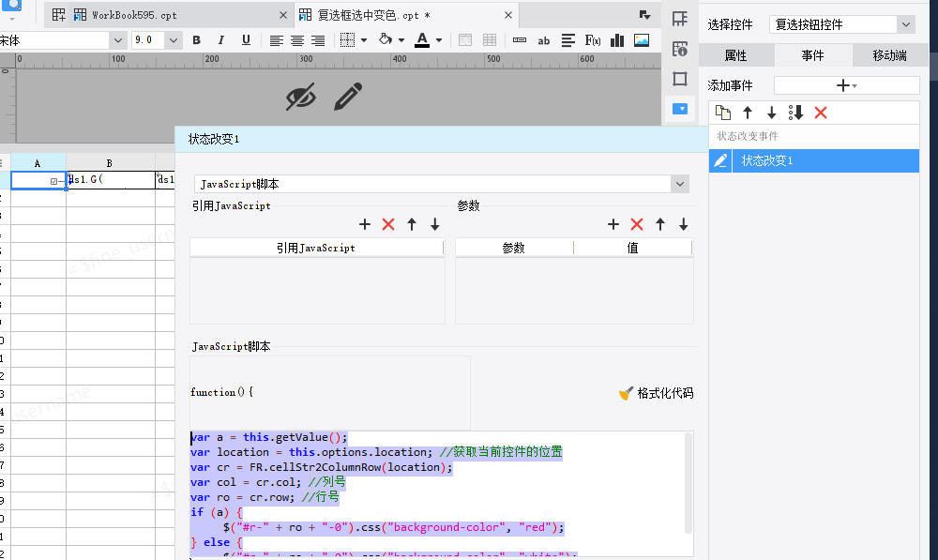Expand the font size 9.0 dropdown

tap(173, 40)
